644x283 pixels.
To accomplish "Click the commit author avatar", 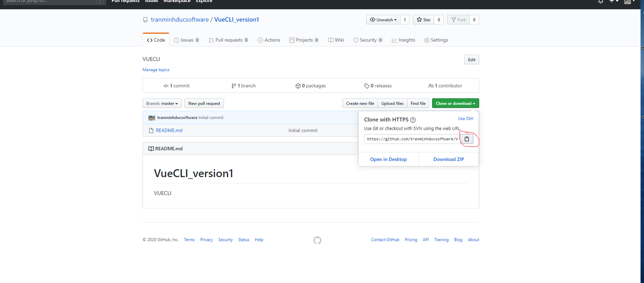I will (152, 118).
